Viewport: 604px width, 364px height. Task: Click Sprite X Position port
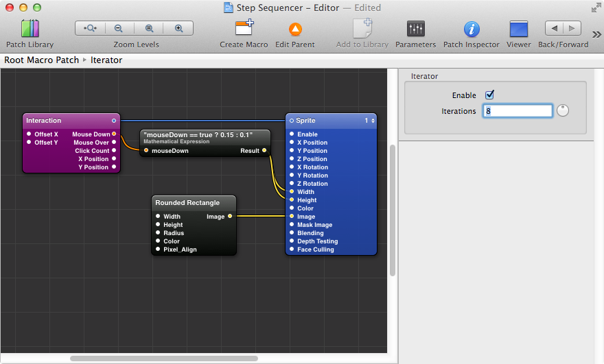tap(292, 143)
